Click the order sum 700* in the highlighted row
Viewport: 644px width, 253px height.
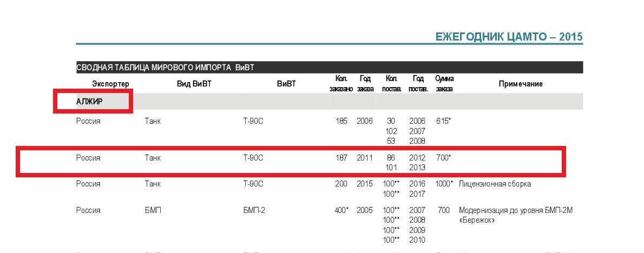pos(443,158)
